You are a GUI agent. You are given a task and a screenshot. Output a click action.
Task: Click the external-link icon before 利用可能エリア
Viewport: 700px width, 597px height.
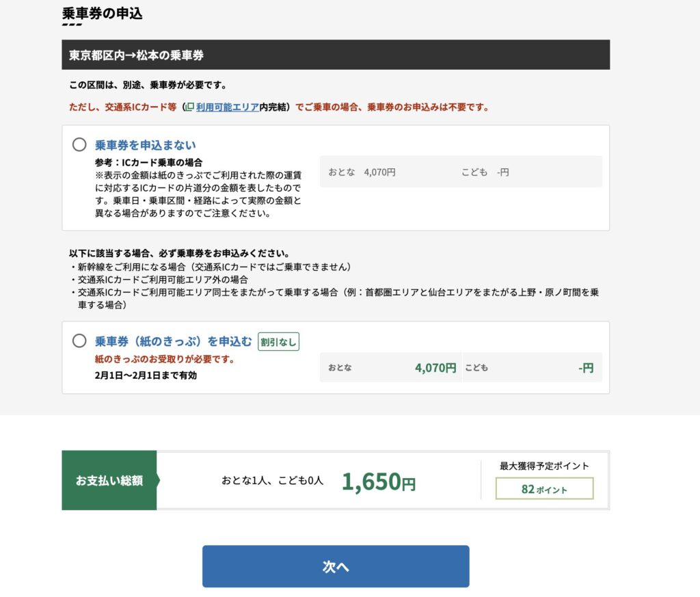190,107
